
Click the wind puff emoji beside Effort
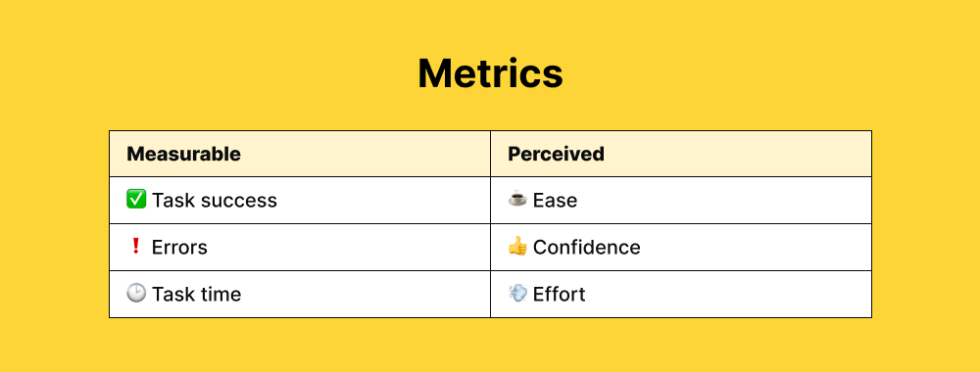click(x=517, y=294)
